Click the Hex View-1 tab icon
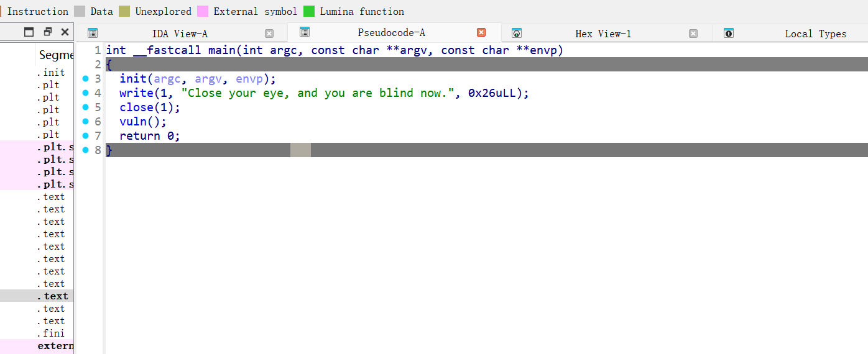This screenshot has height=354, width=868. pos(516,33)
